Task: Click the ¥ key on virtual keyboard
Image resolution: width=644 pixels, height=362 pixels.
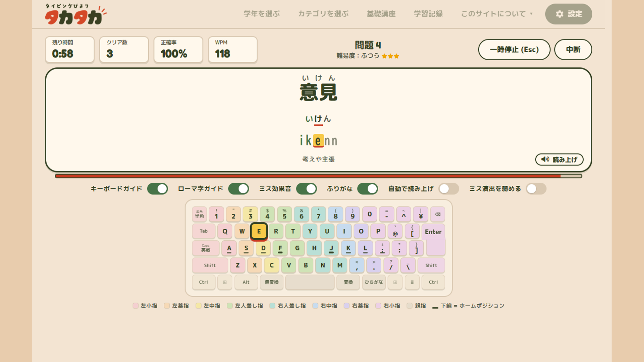Action: click(421, 215)
